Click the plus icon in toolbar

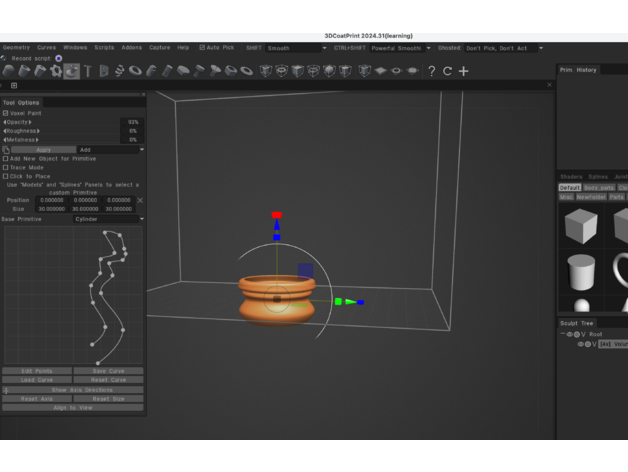pos(463,71)
